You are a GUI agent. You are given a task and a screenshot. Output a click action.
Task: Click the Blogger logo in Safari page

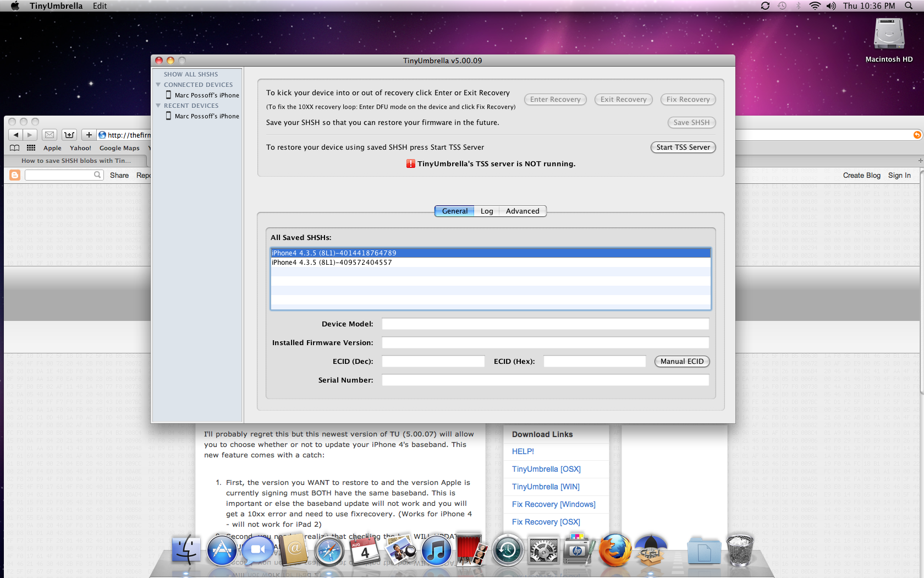(x=15, y=175)
